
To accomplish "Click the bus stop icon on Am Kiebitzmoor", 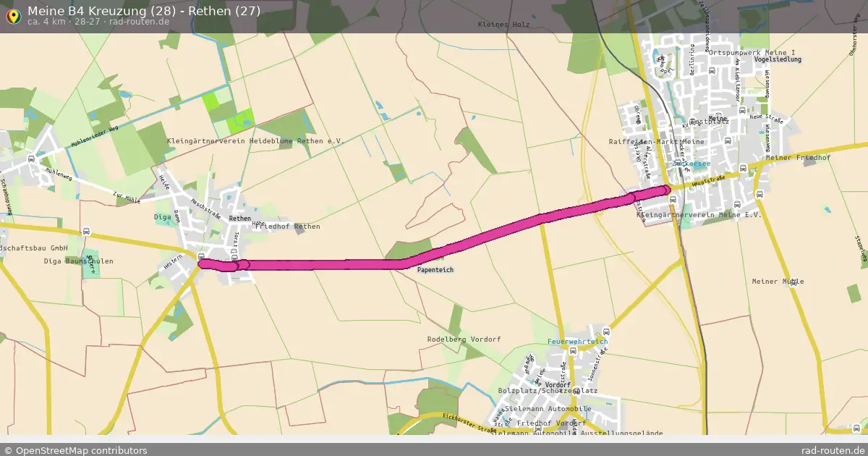I will coord(742,111).
